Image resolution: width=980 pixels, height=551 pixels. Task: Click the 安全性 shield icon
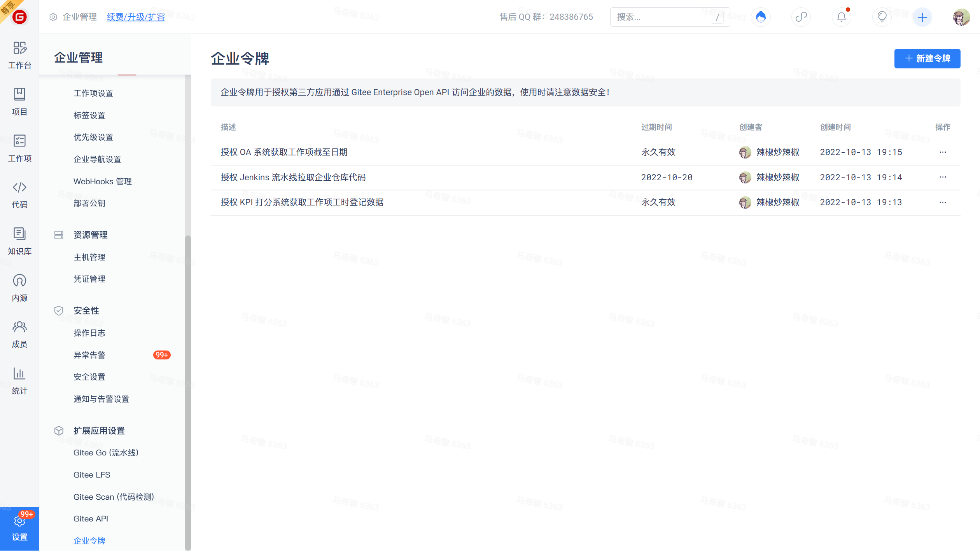coord(59,311)
